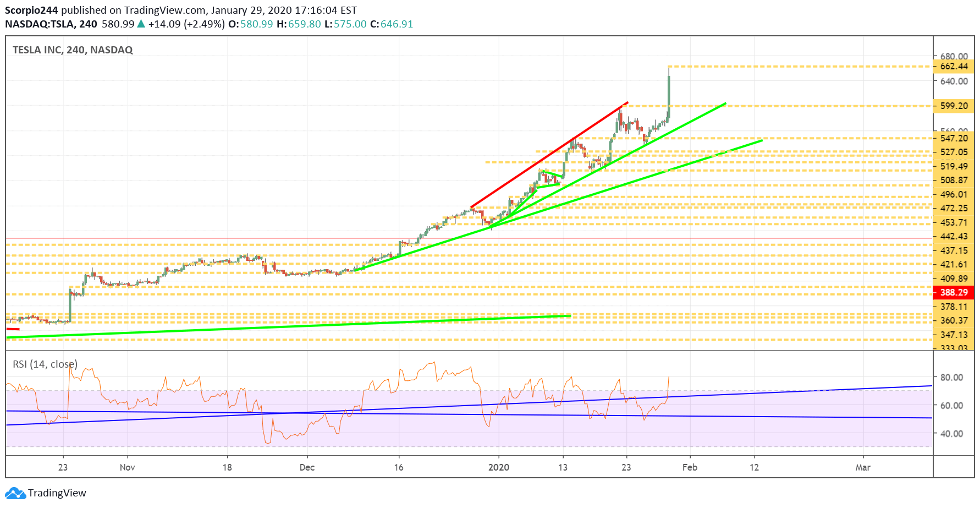This screenshot has width=980, height=508.
Task: Click the L:575.00 low value
Action: pos(345,24)
